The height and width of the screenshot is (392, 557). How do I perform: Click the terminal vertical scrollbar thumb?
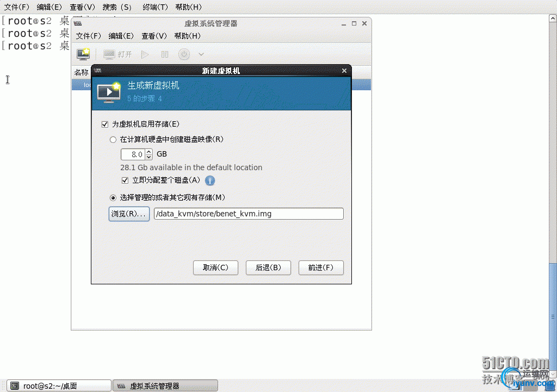[x=553, y=316]
